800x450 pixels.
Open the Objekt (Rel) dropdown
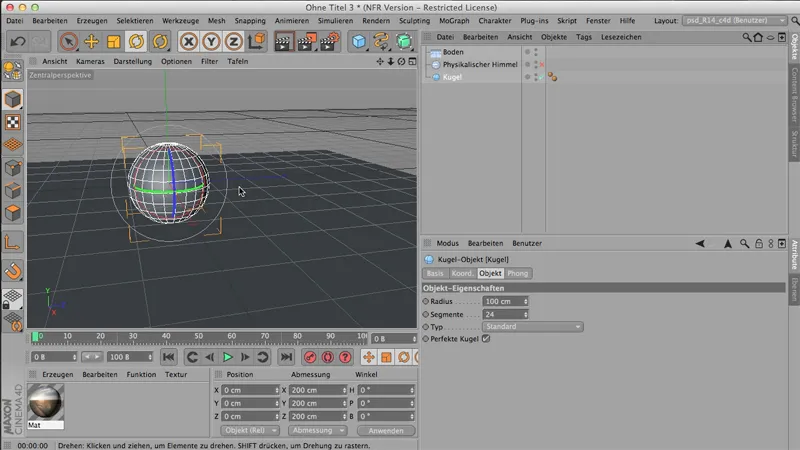click(250, 431)
